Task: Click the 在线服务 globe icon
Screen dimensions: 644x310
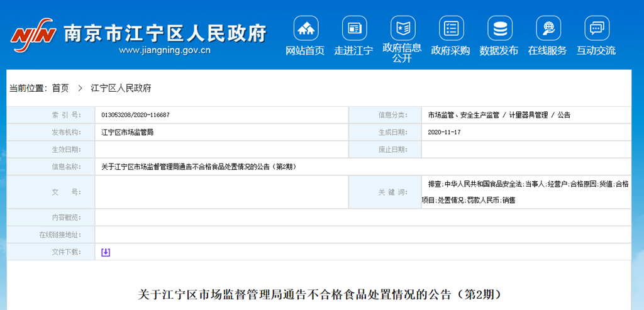Action: click(548, 28)
